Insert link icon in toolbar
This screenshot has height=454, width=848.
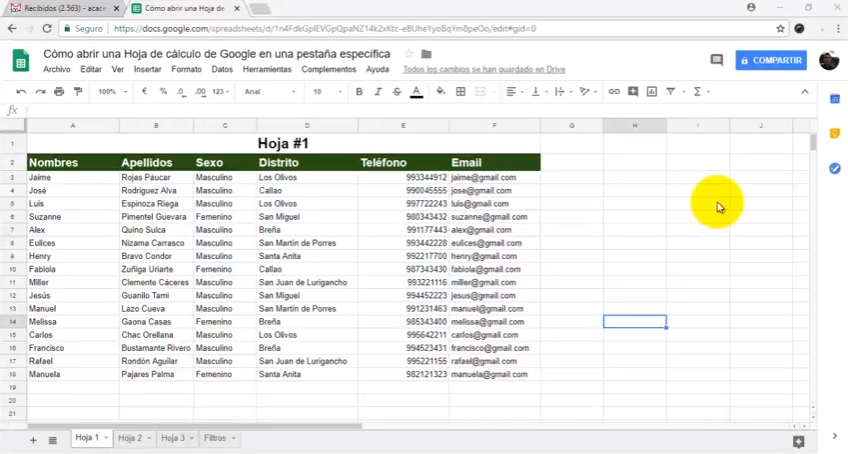(x=614, y=92)
